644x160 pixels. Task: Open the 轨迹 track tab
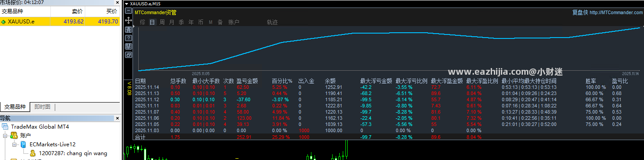coord(273,22)
